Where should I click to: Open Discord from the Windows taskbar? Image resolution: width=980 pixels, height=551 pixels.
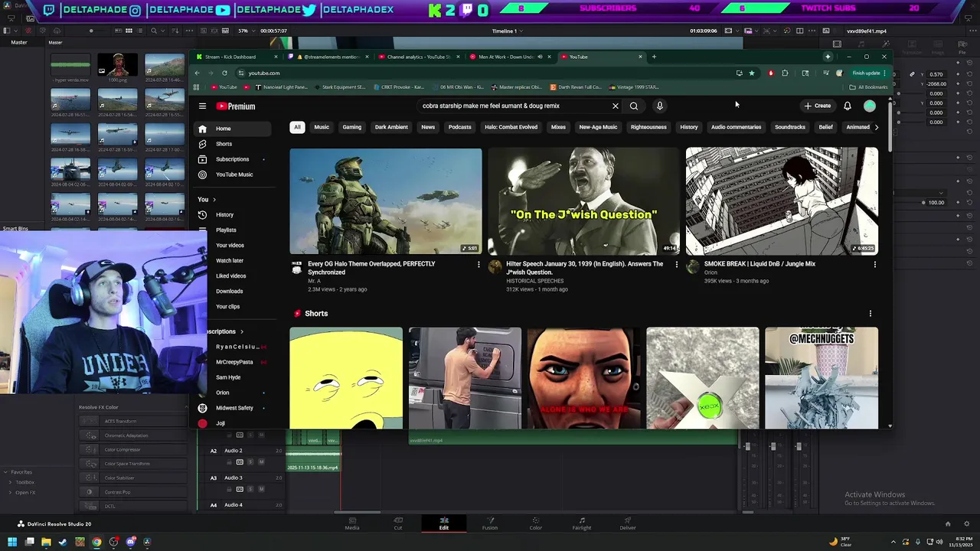[130, 542]
